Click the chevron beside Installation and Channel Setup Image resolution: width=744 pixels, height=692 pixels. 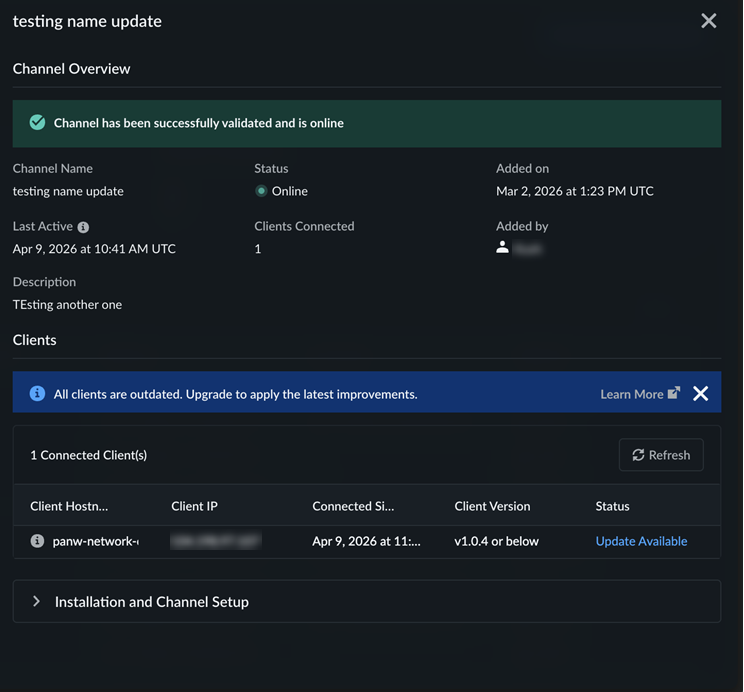tap(36, 602)
